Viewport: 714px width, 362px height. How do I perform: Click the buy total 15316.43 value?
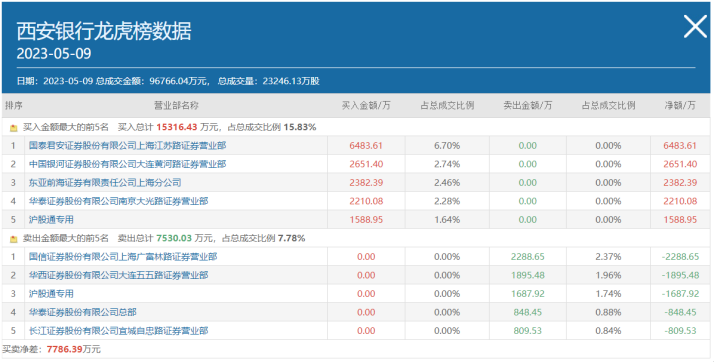pyautogui.click(x=178, y=127)
